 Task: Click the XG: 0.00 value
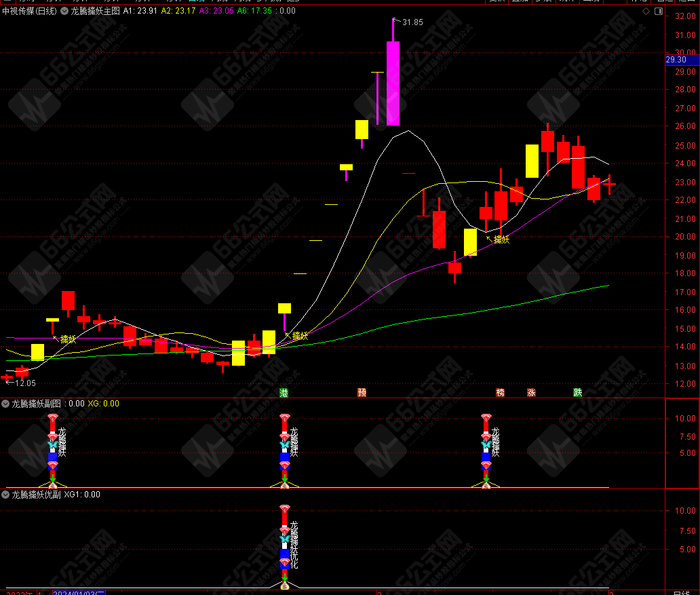click(x=104, y=404)
